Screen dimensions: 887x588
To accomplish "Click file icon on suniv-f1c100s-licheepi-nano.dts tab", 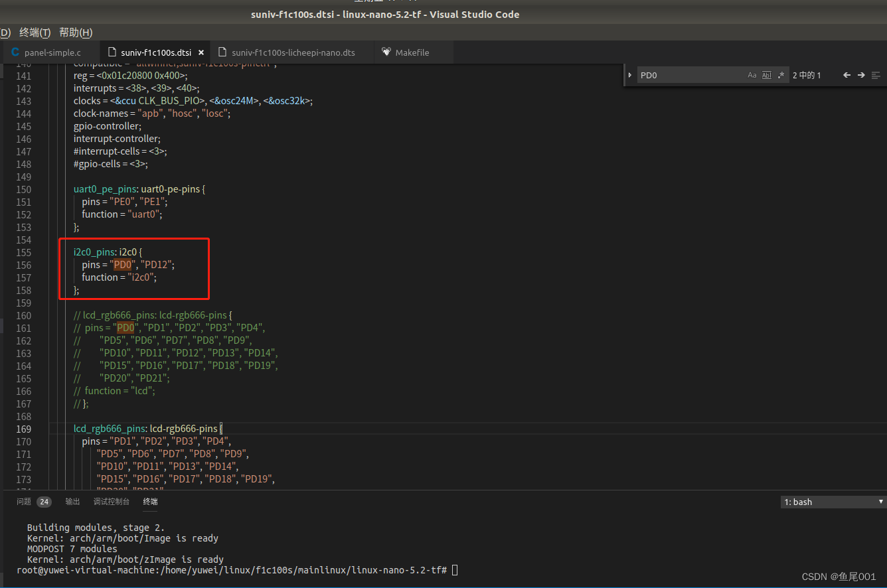I will tap(222, 52).
